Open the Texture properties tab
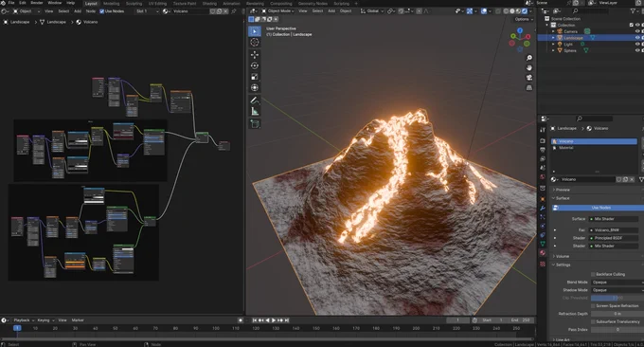The width and height of the screenshot is (644, 347). pyautogui.click(x=543, y=264)
